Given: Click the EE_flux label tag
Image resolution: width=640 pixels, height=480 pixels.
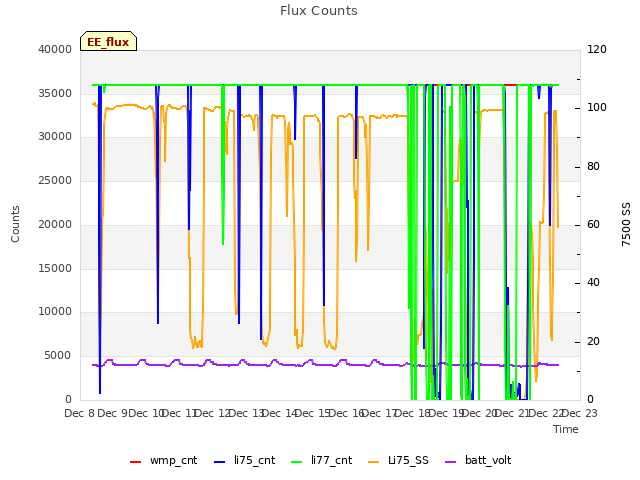Looking at the screenshot, I should click(x=108, y=41).
